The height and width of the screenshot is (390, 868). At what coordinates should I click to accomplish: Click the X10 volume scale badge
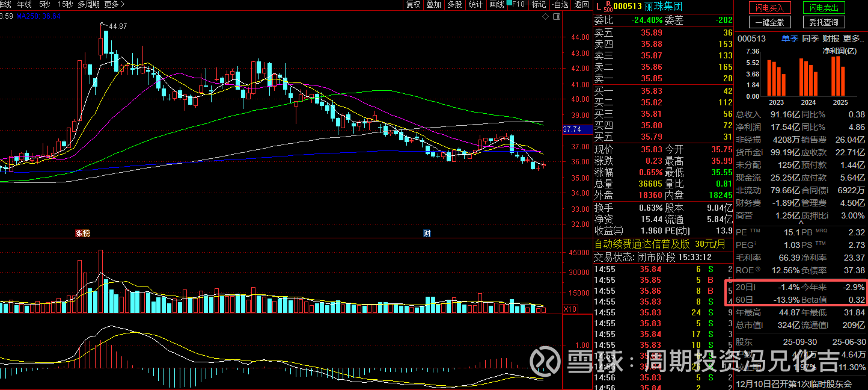[x=570, y=309]
